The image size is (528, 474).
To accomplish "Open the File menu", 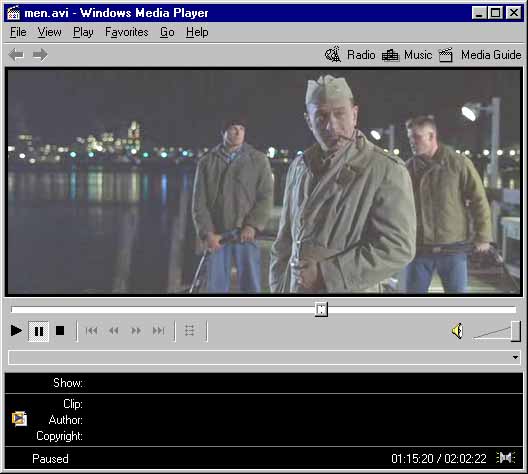I will point(18,32).
